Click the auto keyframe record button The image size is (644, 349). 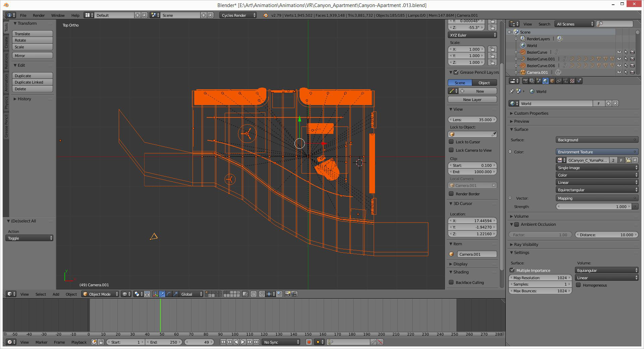[309, 342]
